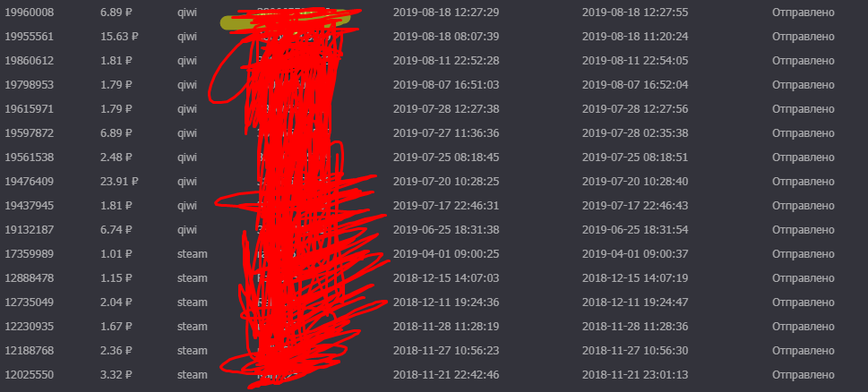Click completed date 2019-07-28 02:35:38
The image size is (868, 392).
point(635,133)
